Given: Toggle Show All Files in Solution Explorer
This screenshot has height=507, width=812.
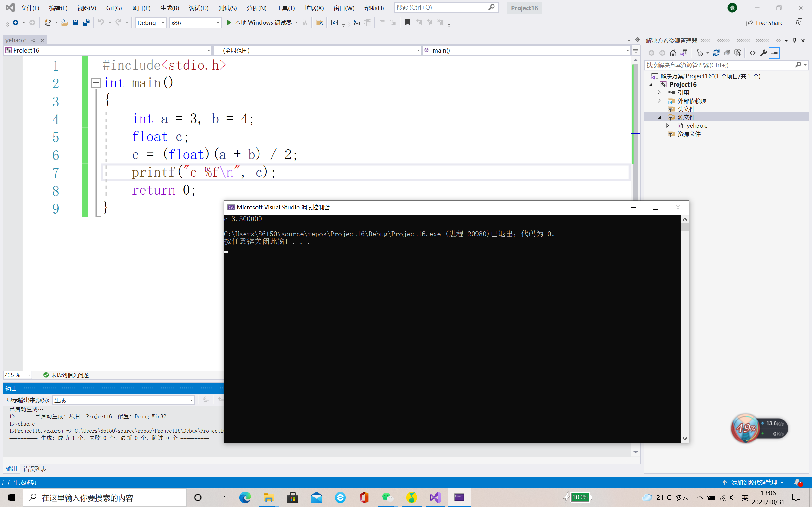Looking at the screenshot, I should (x=737, y=53).
